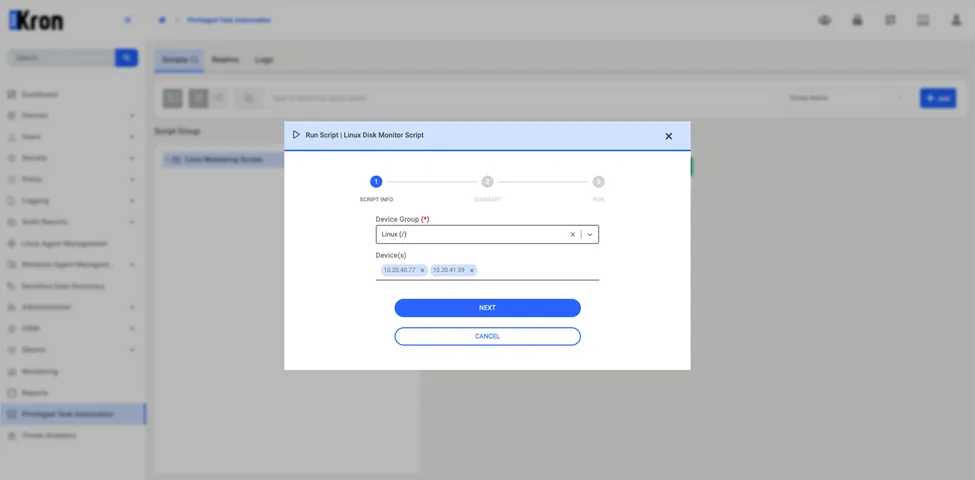The height and width of the screenshot is (480, 975).
Task: Open the Device Group dropdown arrow
Action: click(x=590, y=234)
